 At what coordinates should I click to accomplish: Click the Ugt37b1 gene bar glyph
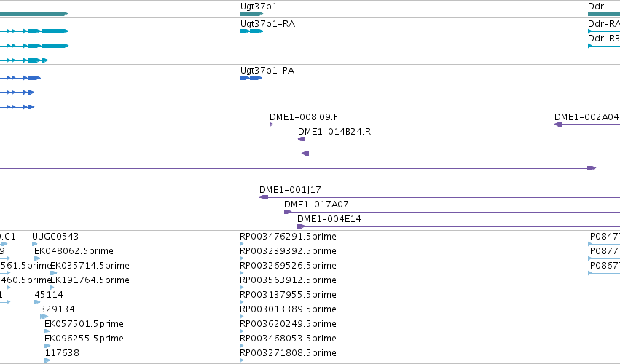(251, 14)
